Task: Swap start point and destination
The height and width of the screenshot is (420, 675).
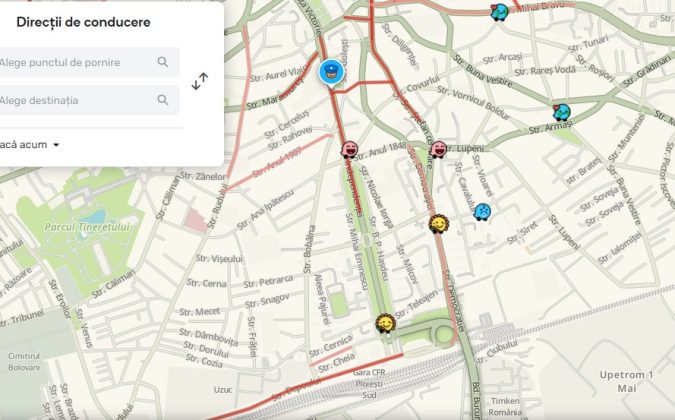Action: coord(200,81)
